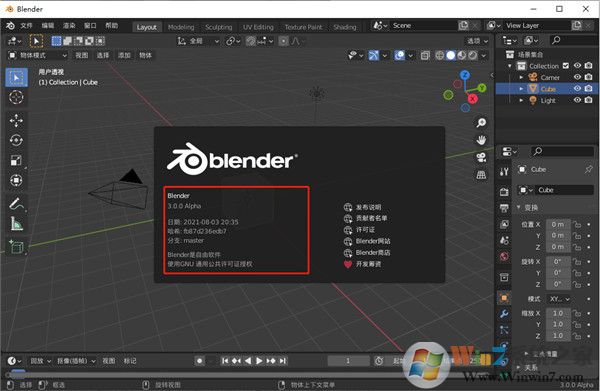Viewport: 600px width, 391px height.
Task: Expand the Light item in outliner
Action: click(521, 100)
